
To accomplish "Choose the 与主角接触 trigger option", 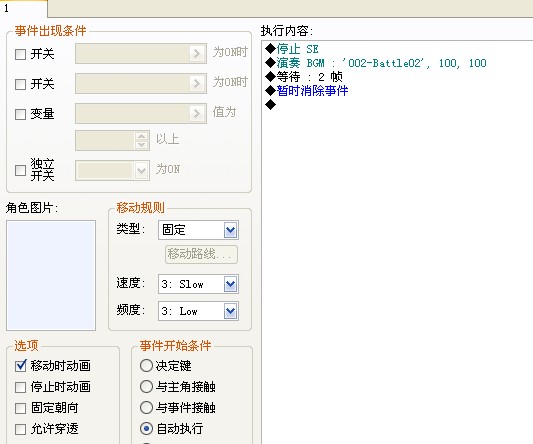I will point(146,387).
